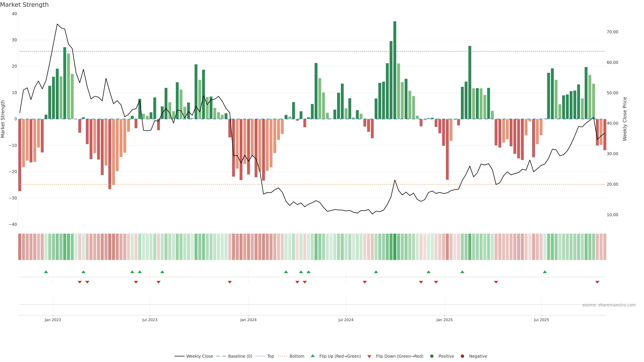Click the flip-up marker just after Jul 2025
Viewport: 644px width, 362px height.
click(x=545, y=272)
